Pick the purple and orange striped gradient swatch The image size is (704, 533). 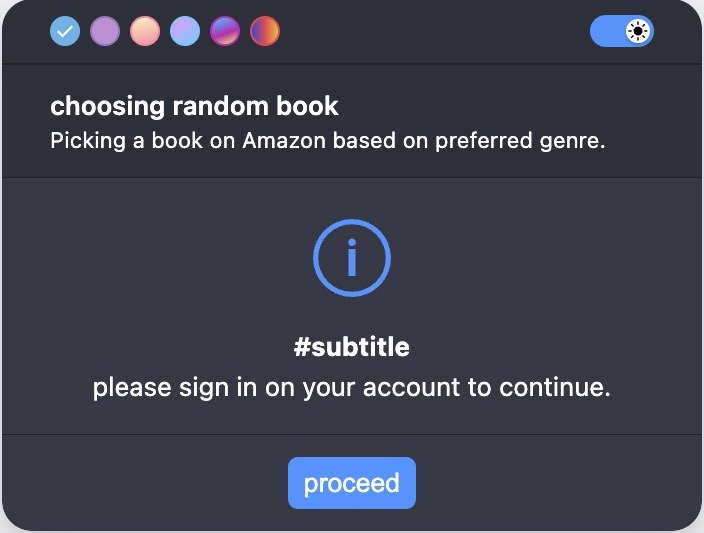click(224, 31)
